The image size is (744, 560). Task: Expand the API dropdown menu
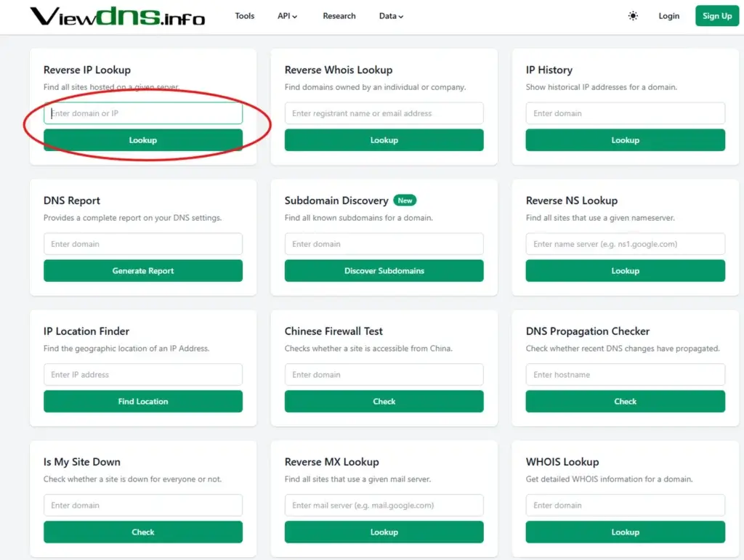(287, 16)
